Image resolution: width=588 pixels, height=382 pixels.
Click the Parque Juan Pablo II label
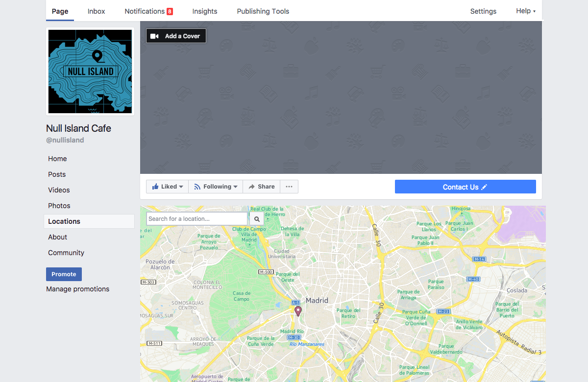click(425, 240)
